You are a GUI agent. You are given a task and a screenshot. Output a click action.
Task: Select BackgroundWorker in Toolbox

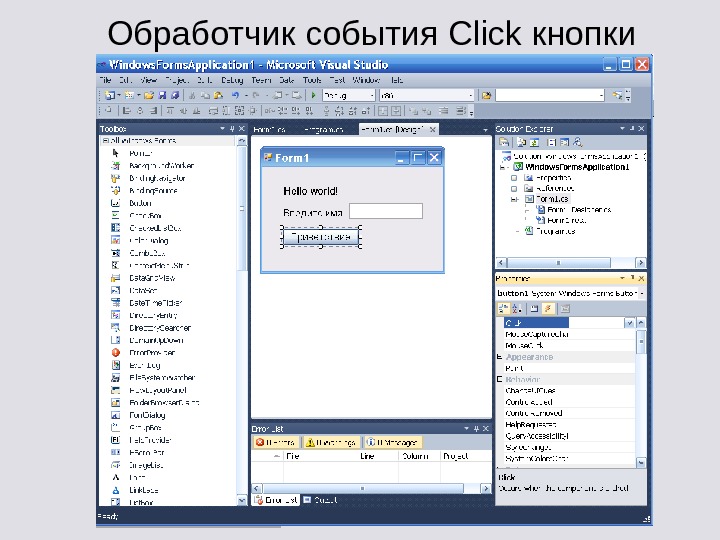coord(161,166)
